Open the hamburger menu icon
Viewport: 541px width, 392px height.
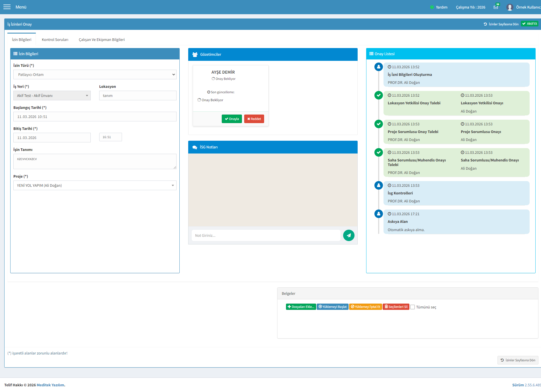(7, 7)
